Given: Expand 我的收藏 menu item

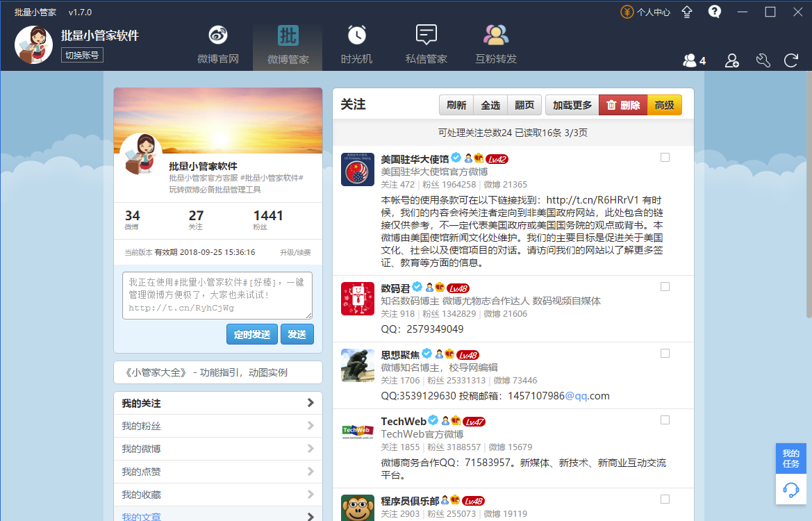Looking at the screenshot, I should pyautogui.click(x=218, y=495).
